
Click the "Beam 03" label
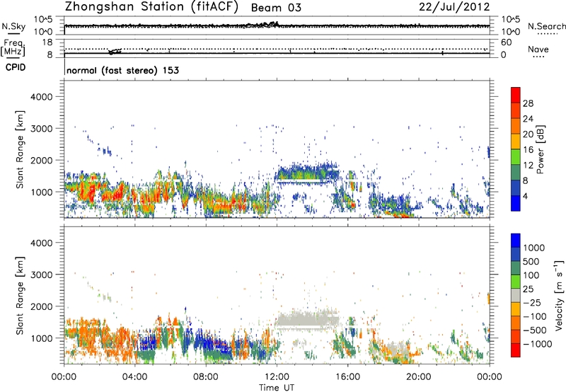(x=276, y=8)
